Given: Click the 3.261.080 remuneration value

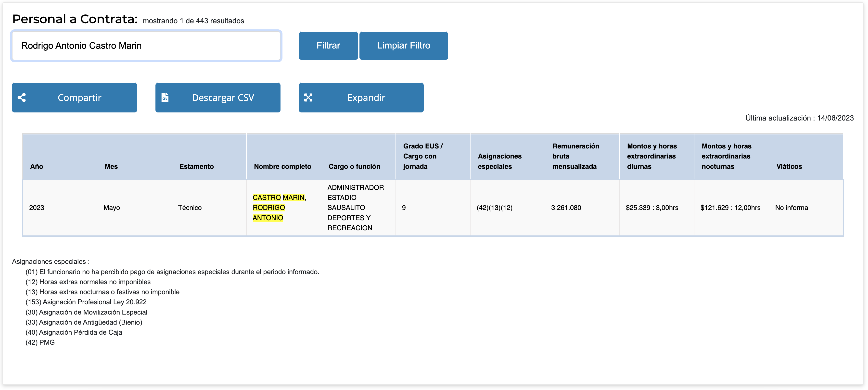Looking at the screenshot, I should click(566, 208).
